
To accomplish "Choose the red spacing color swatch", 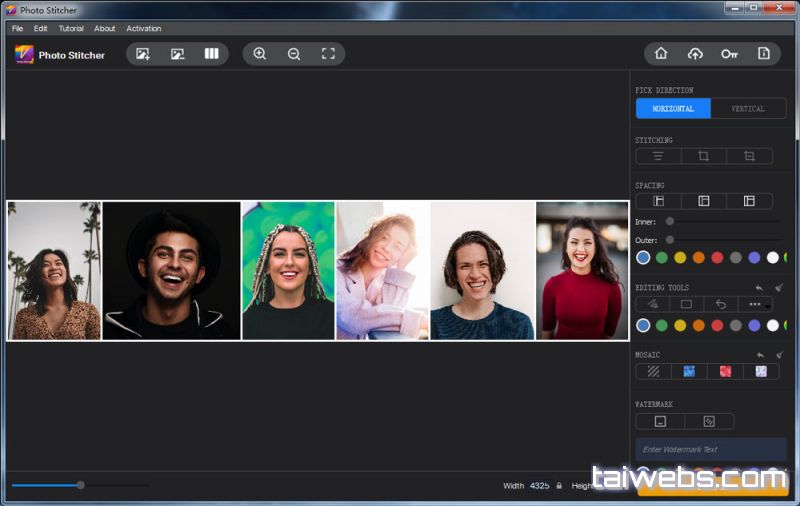I will click(717, 258).
